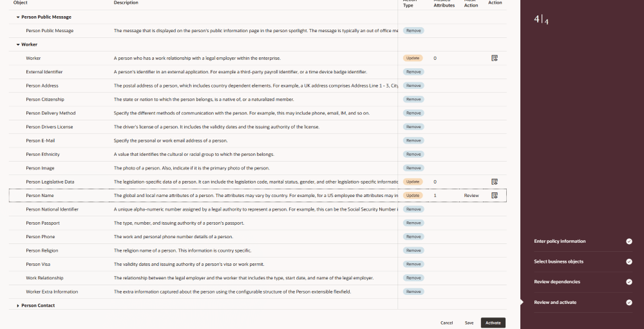
Task: Click the Activate button
Action: (x=493, y=323)
